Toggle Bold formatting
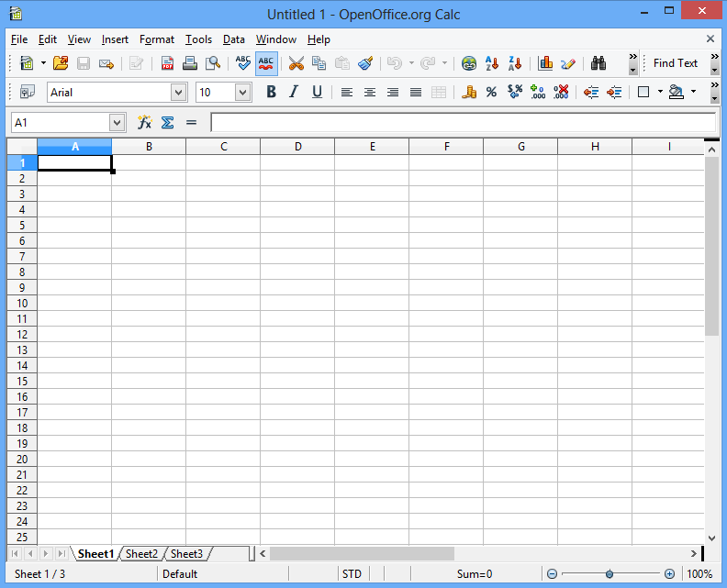Screen dimensions: 727x588 (x=271, y=92)
